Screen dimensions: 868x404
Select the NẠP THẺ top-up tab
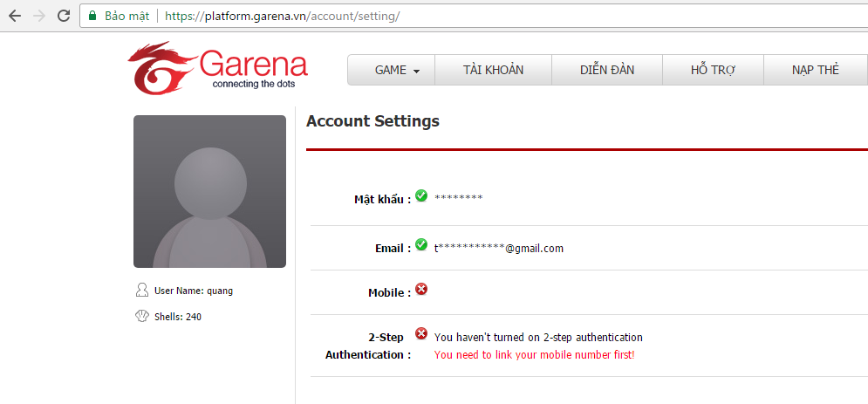pos(816,70)
